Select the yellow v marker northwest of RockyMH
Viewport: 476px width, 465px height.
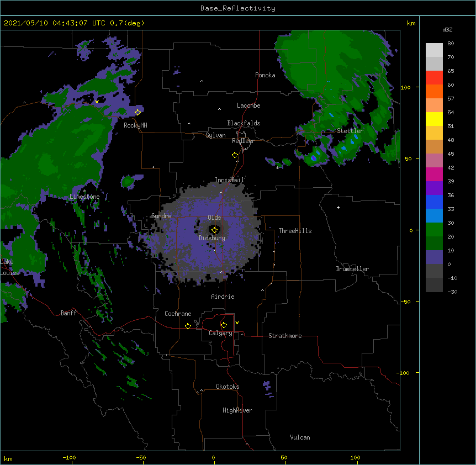coord(97,102)
